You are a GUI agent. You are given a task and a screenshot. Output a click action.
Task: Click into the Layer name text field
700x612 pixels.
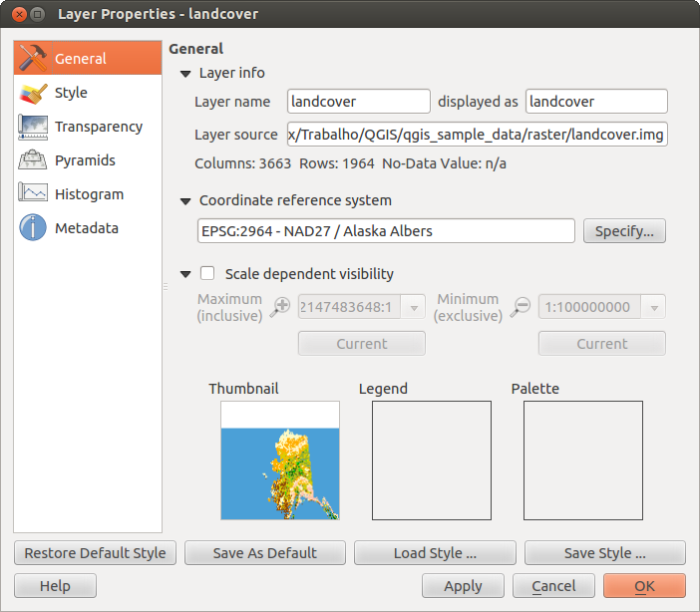pos(358,102)
